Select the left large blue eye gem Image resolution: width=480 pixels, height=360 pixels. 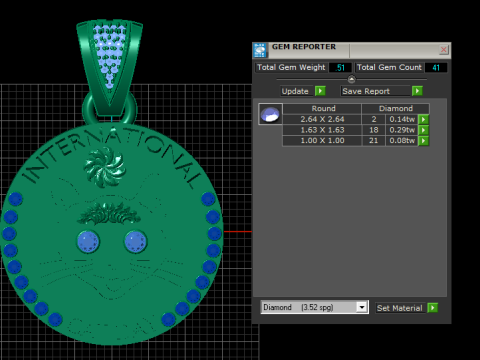[x=88, y=241]
